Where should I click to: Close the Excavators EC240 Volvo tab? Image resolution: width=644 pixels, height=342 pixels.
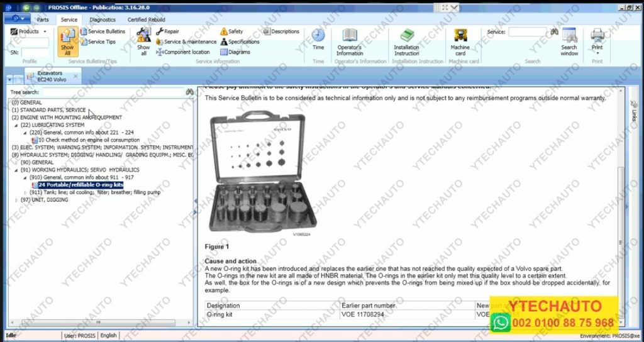pyautogui.click(x=75, y=76)
